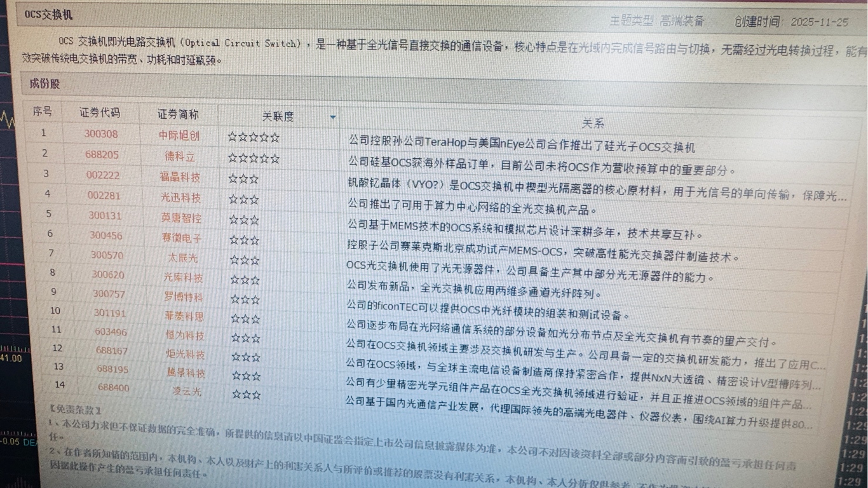This screenshot has height=488, width=868.
Task: Click the five-star rating beside 中际旭创
Action: (x=253, y=137)
